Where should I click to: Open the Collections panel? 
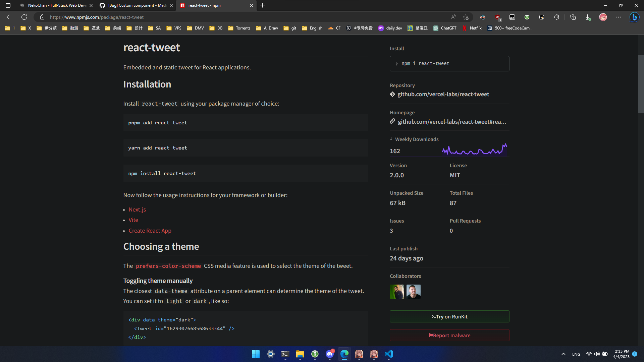point(573,17)
